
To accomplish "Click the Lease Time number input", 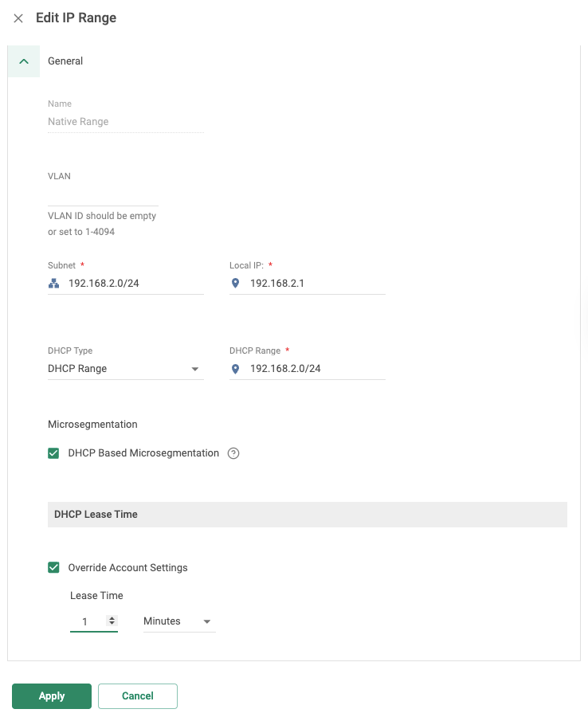I will tap(88, 621).
